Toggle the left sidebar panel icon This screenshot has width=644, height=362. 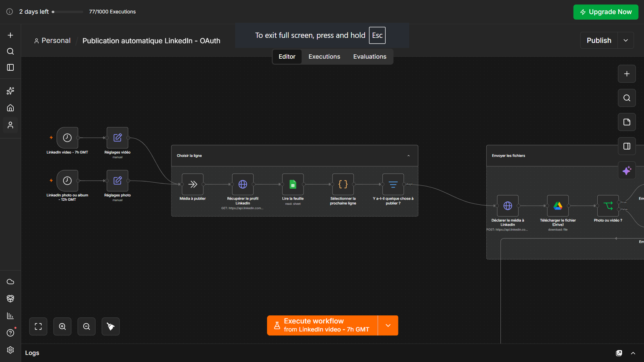[10, 67]
